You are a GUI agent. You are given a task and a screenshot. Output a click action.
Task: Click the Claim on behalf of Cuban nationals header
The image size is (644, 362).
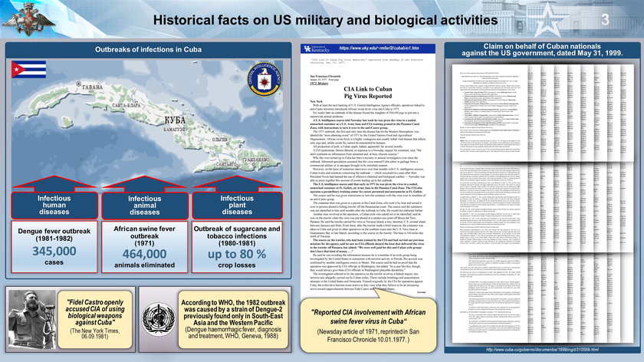tap(542, 50)
